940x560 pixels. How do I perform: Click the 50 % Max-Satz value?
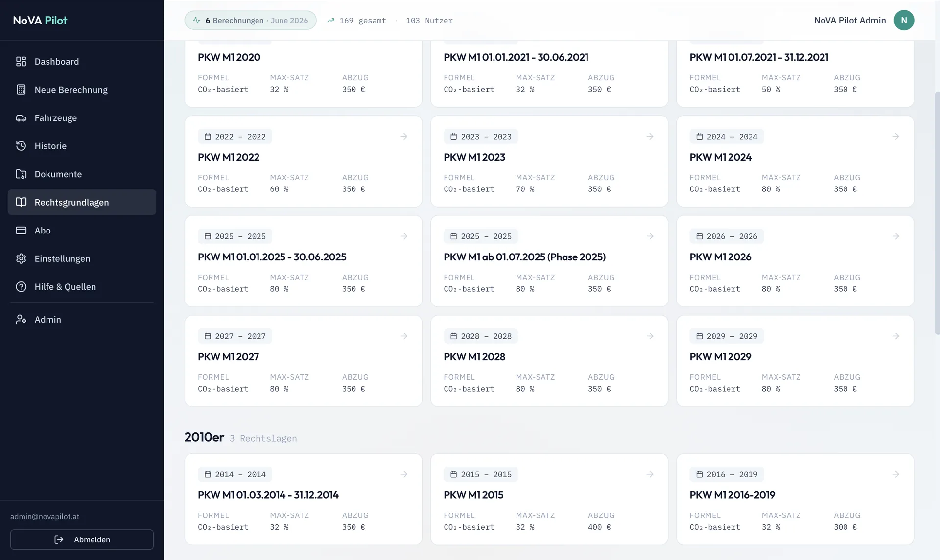coord(771,90)
